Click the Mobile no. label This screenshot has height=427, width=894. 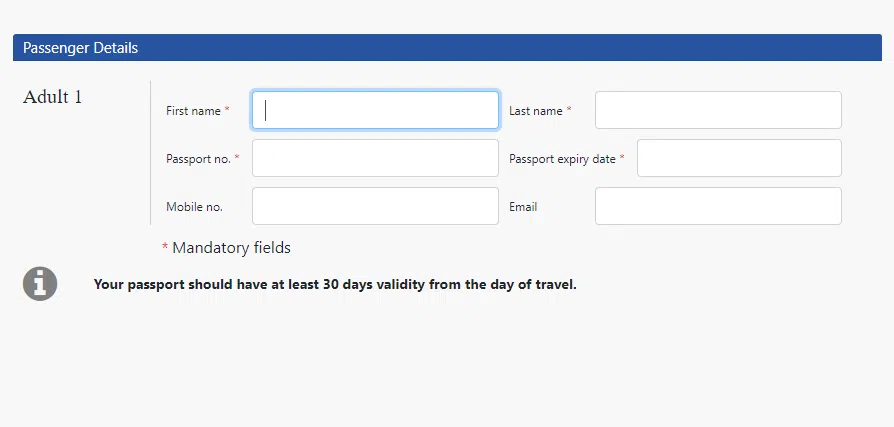194,207
